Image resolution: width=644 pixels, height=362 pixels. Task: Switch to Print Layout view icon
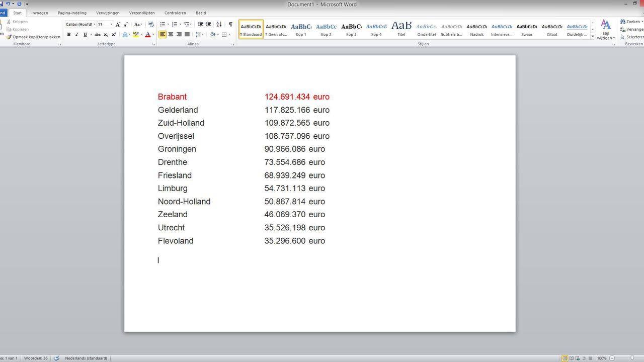(565, 358)
